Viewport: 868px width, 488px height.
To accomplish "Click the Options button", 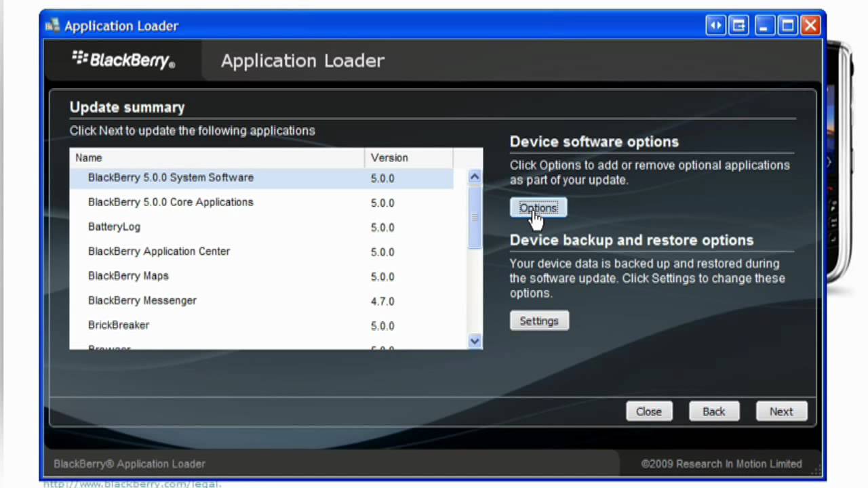I will click(538, 208).
